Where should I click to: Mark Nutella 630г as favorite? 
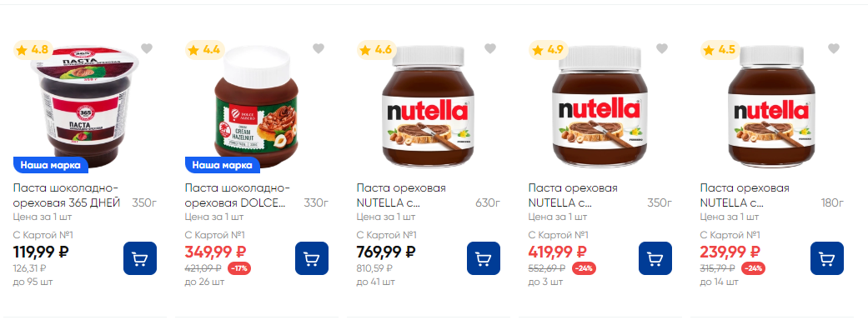[490, 48]
